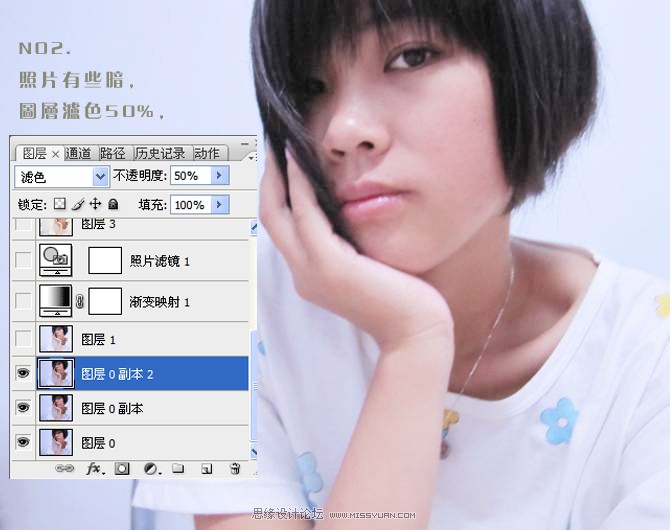Click chain link on 渐变映射 1
The width and height of the screenshot is (670, 530).
79,301
